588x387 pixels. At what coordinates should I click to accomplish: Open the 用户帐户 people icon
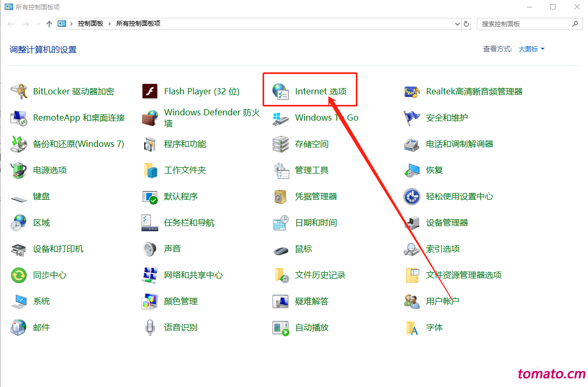click(x=412, y=302)
